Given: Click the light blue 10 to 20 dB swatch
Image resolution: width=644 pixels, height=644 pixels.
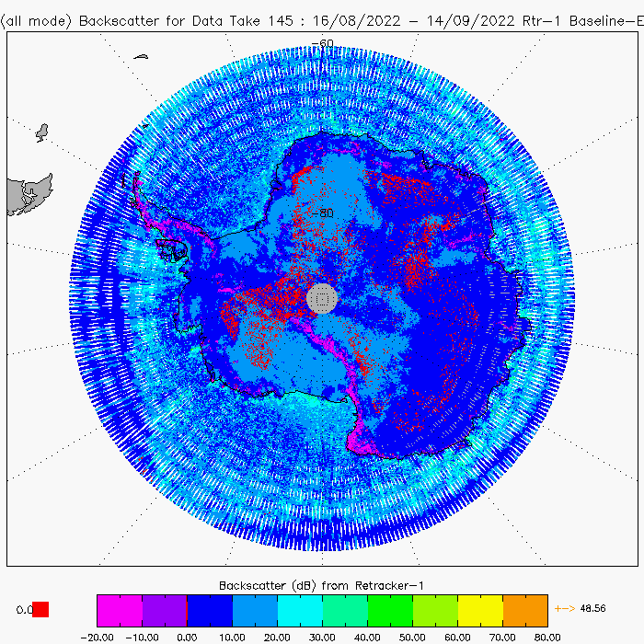Looking at the screenshot, I should 255,610.
